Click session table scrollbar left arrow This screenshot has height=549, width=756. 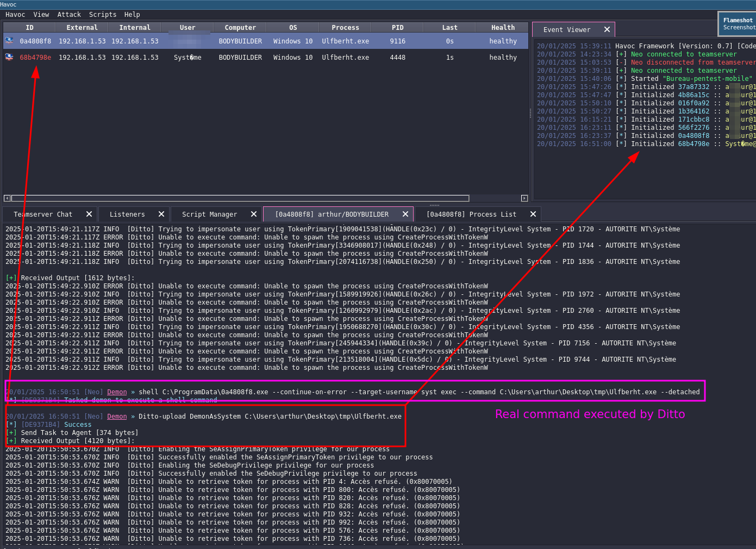click(7, 198)
